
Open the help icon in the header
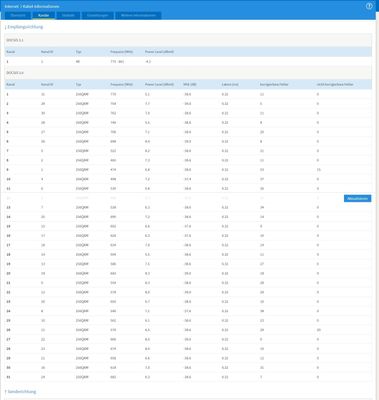click(x=369, y=6)
